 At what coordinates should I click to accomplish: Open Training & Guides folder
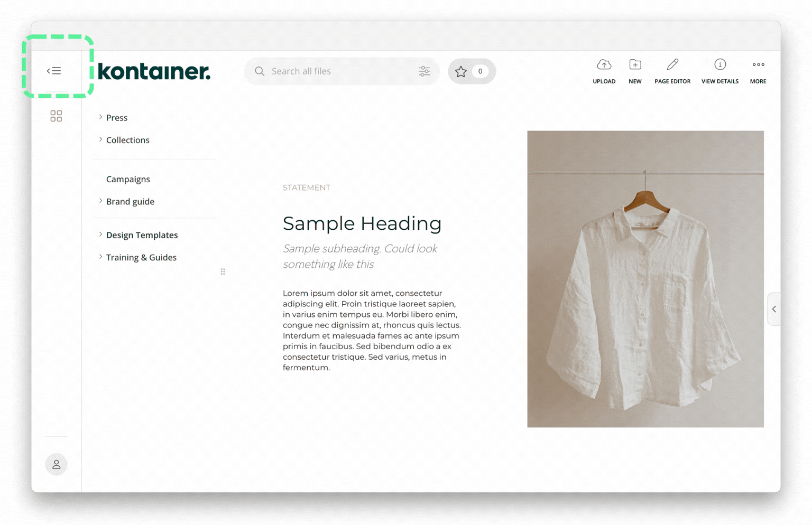point(141,257)
